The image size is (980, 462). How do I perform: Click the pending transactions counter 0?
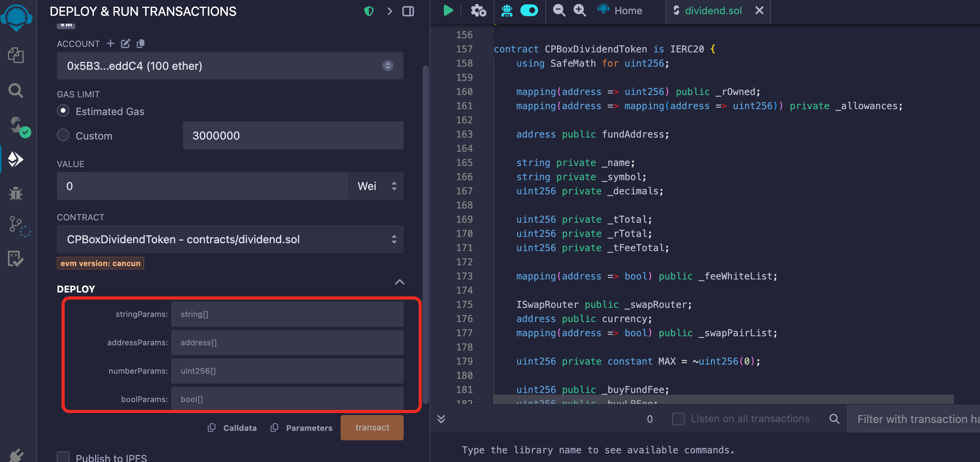pyautogui.click(x=650, y=419)
